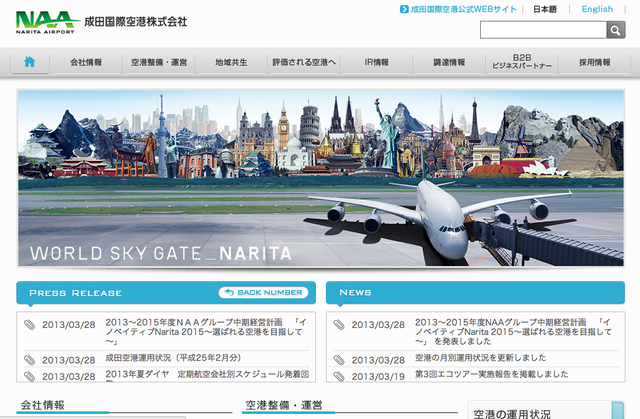This screenshot has width=640, height=419.
Task: Open the 調達情報 navigation menu
Action: [x=449, y=62]
